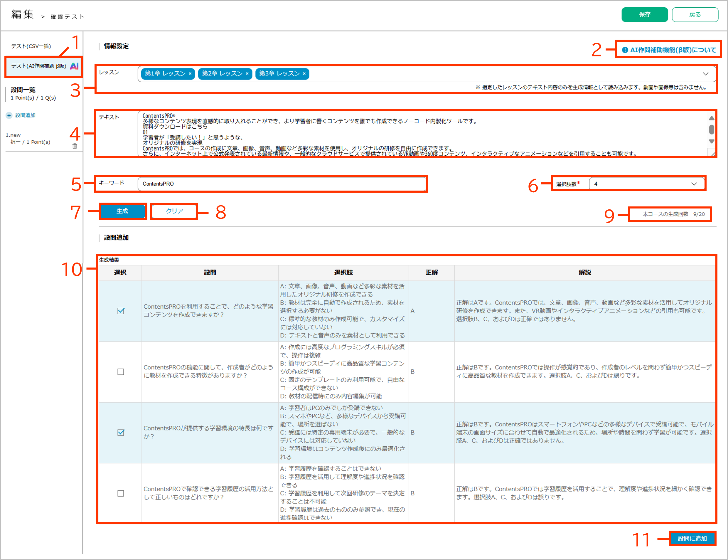This screenshot has width=728, height=560.
Task: Click the choices cell starting A: 学習履歴を確認
Action: point(343,493)
